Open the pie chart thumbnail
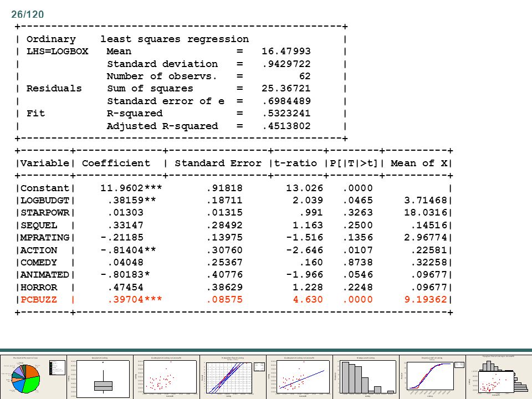 point(33,377)
